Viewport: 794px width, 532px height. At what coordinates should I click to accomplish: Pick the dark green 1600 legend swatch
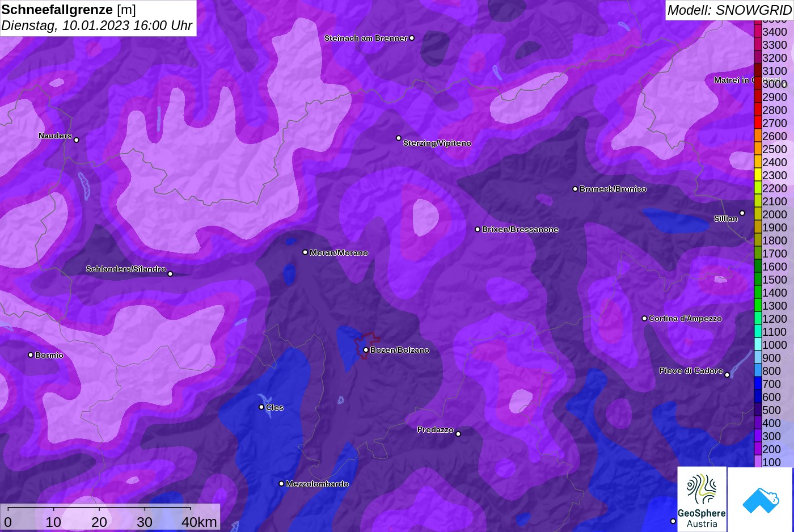tap(758, 266)
